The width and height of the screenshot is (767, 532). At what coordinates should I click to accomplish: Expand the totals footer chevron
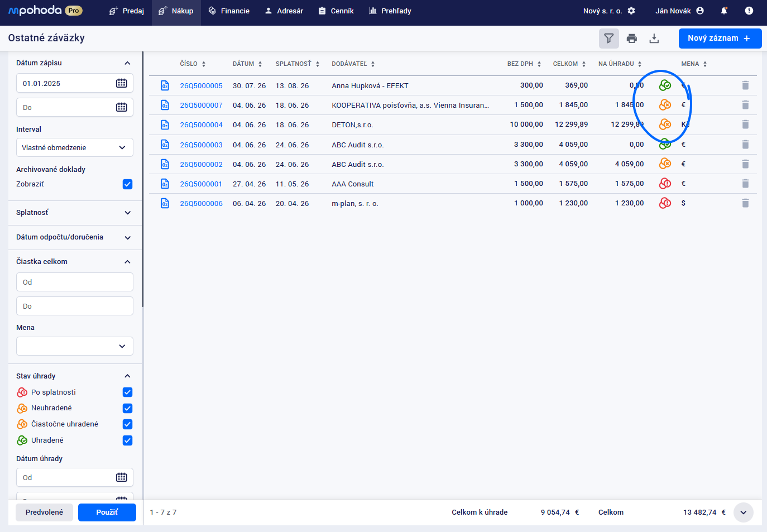744,512
